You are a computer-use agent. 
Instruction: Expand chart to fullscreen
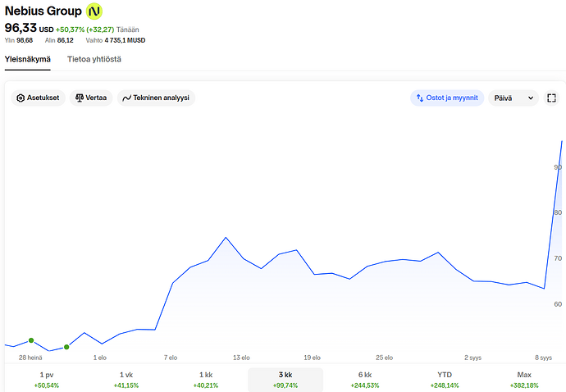tap(552, 98)
